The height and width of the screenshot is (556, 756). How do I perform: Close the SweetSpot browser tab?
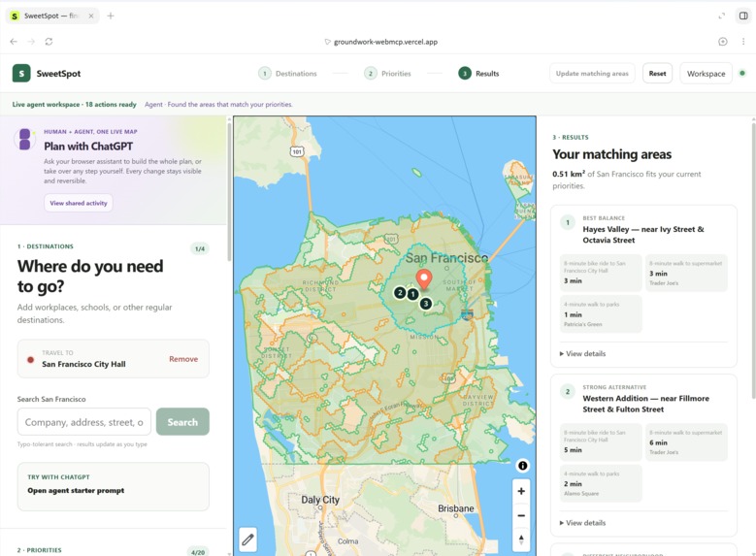91,16
